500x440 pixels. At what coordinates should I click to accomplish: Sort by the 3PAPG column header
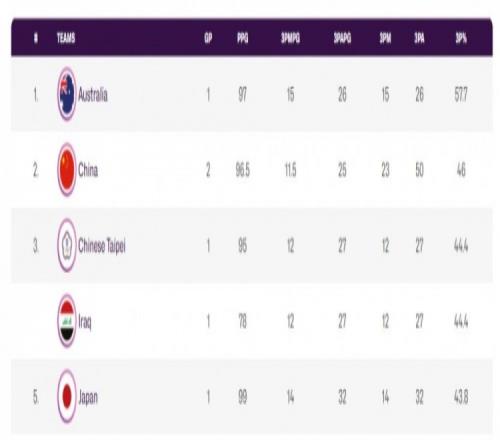point(342,38)
